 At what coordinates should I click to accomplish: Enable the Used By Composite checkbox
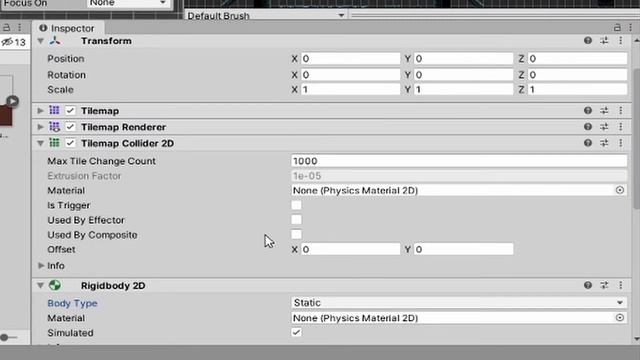pyautogui.click(x=296, y=234)
